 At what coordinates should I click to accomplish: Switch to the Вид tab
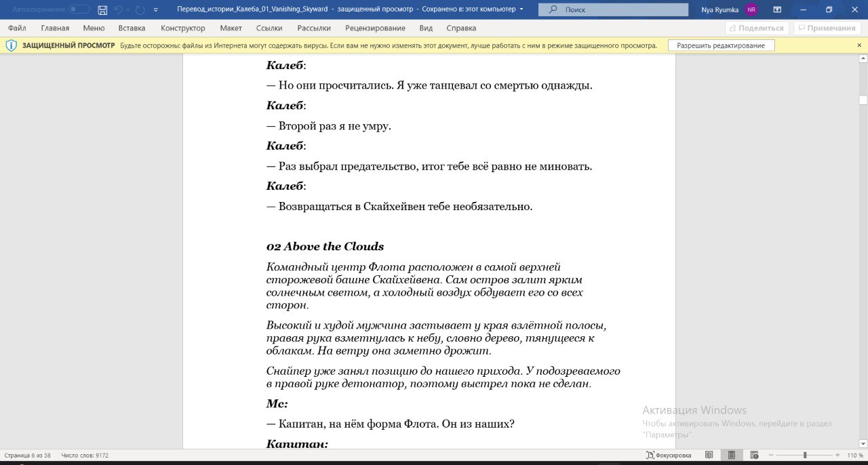point(426,28)
